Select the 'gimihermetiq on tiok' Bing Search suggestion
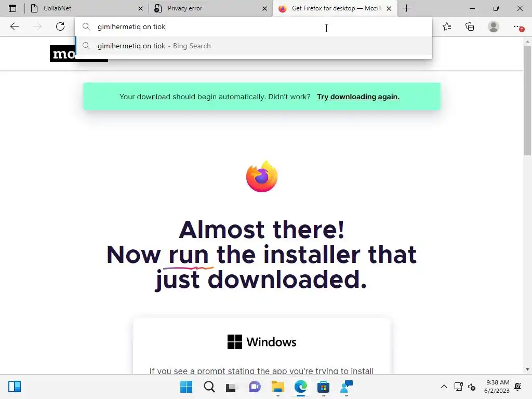The height and width of the screenshot is (399, 532). (254, 46)
